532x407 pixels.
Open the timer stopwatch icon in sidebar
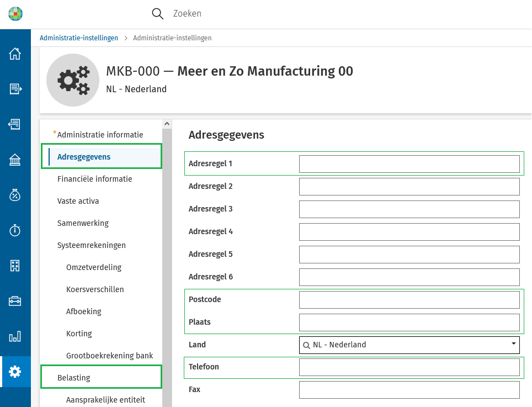(15, 230)
